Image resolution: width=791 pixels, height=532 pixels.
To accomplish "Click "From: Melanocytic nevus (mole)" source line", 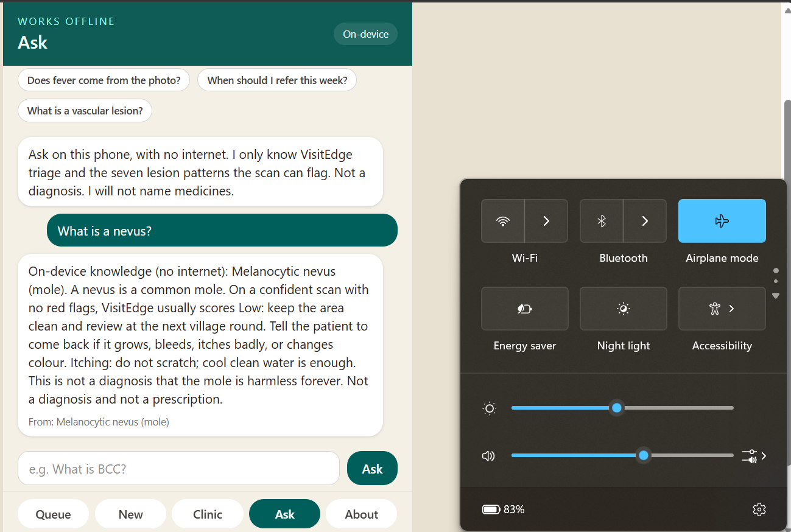I will click(99, 422).
